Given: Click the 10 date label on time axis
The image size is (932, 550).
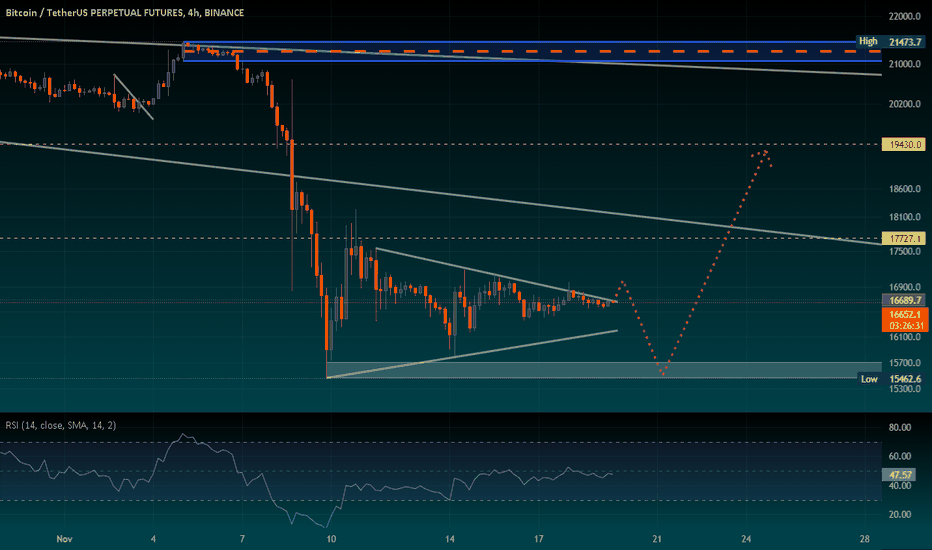Looking at the screenshot, I should click(331, 539).
